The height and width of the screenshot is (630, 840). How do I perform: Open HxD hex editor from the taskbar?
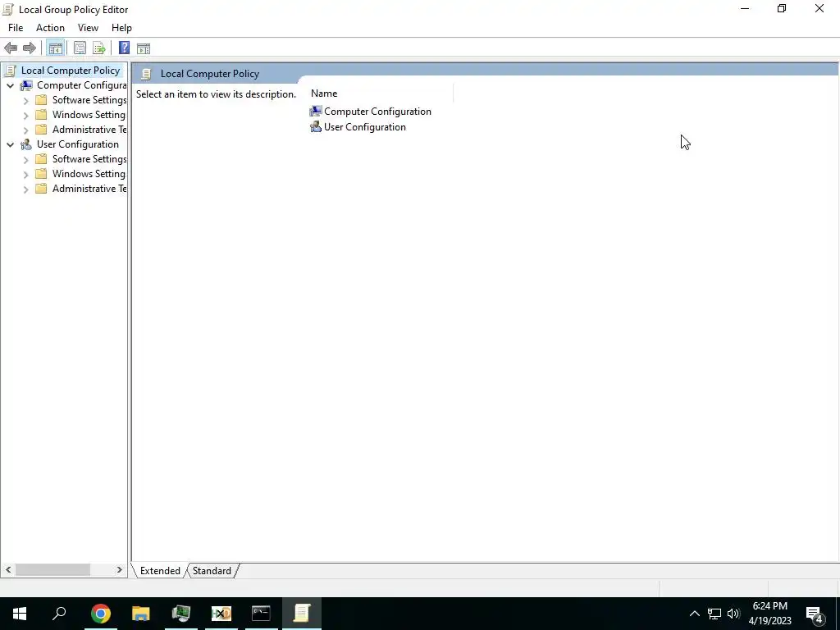tap(221, 614)
